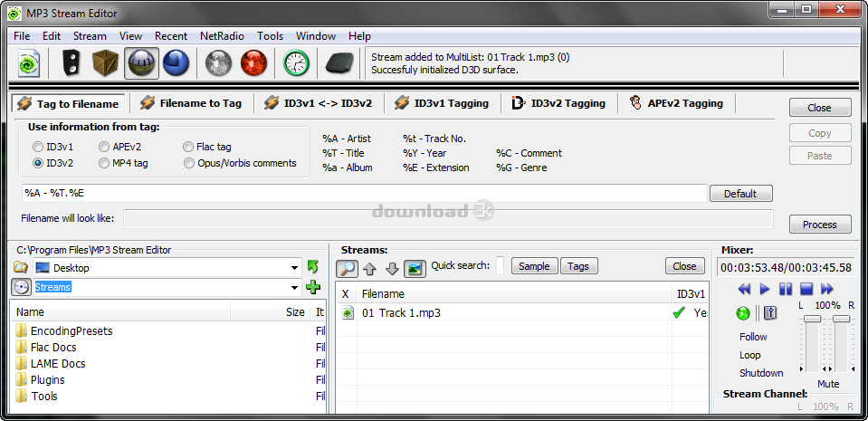
Task: Stop playback in the mixer
Action: (x=806, y=289)
